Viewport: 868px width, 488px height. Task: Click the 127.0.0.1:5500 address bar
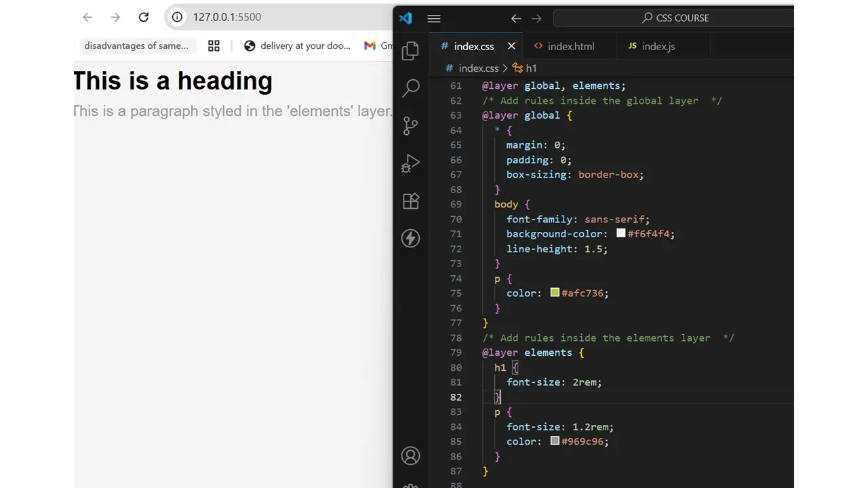pyautogui.click(x=226, y=17)
